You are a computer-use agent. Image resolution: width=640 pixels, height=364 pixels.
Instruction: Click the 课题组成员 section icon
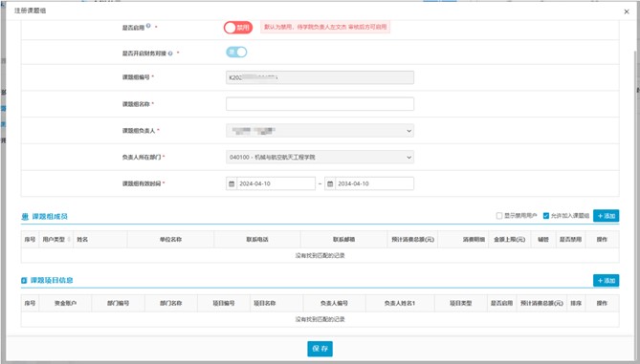click(x=25, y=217)
